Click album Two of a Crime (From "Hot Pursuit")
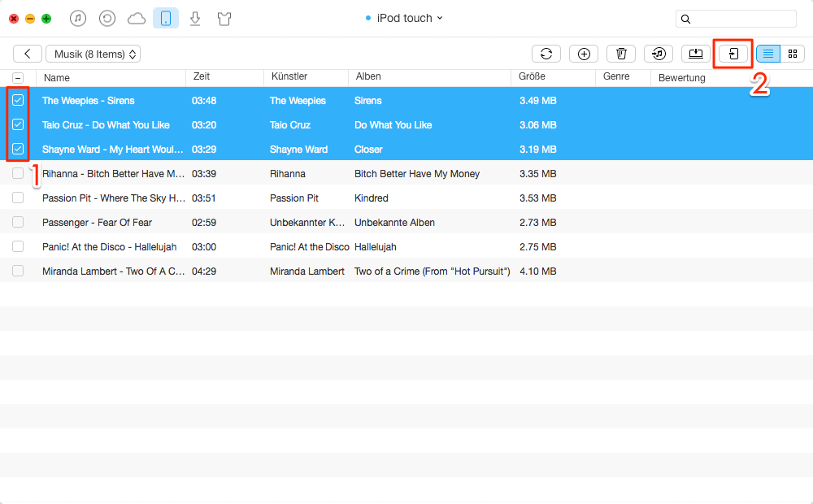The image size is (813, 504). point(432,272)
